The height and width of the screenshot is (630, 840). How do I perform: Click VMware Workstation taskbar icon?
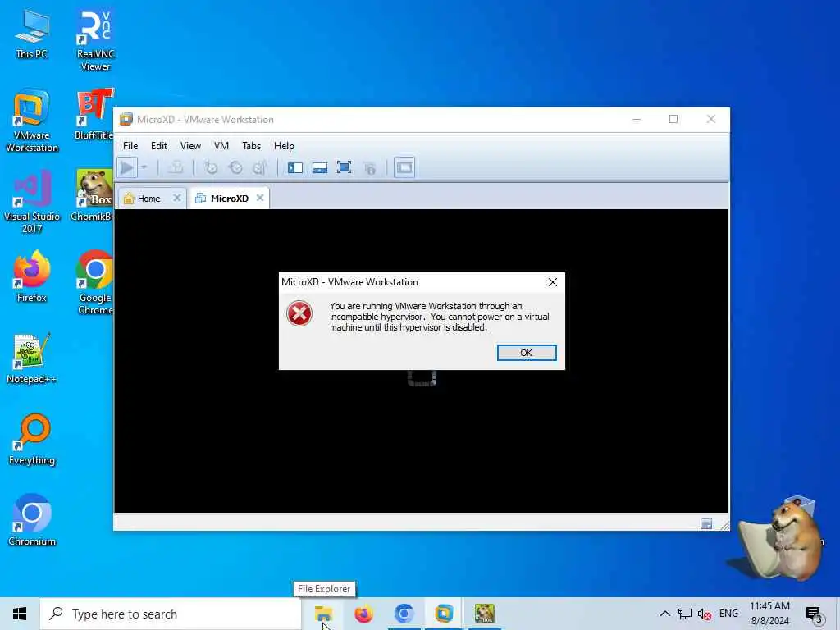coord(444,614)
